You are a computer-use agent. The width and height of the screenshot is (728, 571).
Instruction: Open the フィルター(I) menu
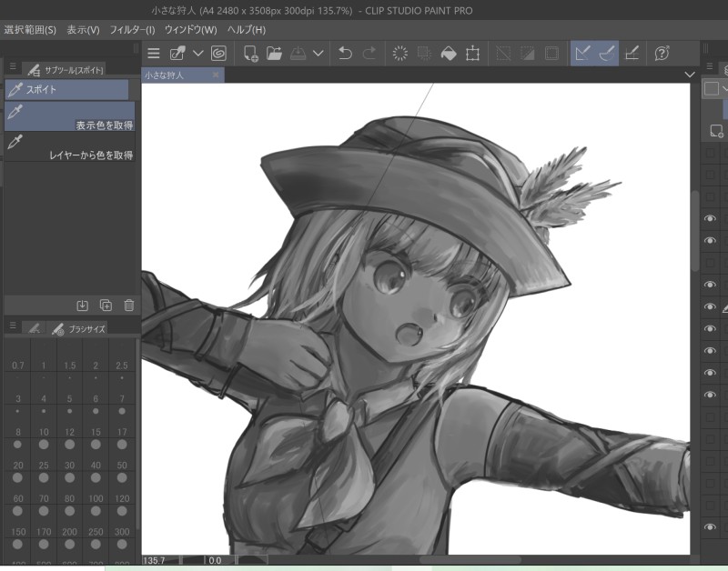tap(132, 30)
